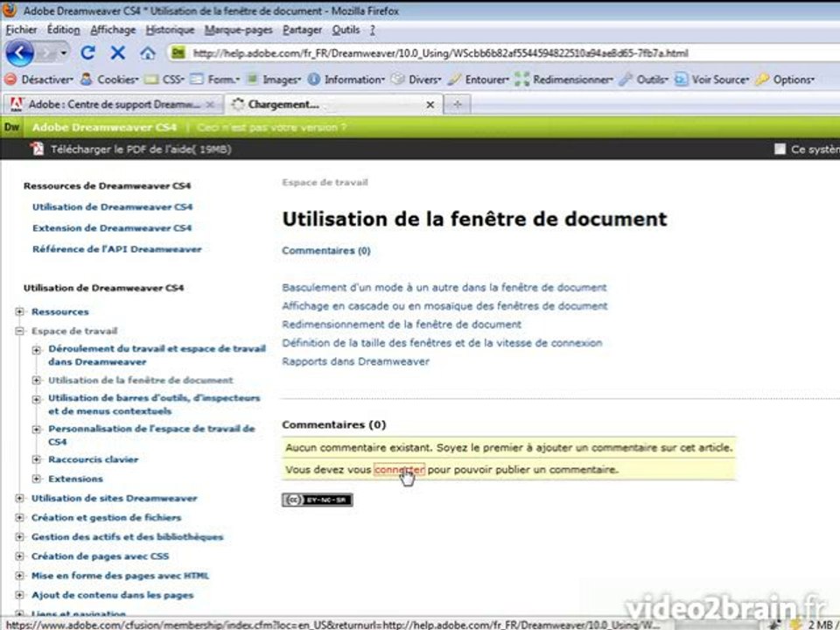
Task: Collapse the Espace de travail tree node
Action: 20,331
